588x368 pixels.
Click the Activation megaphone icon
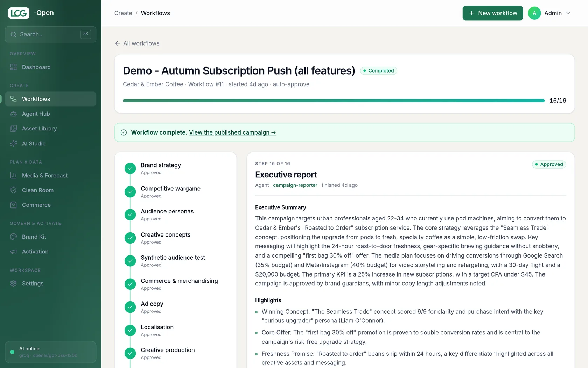pos(14,252)
